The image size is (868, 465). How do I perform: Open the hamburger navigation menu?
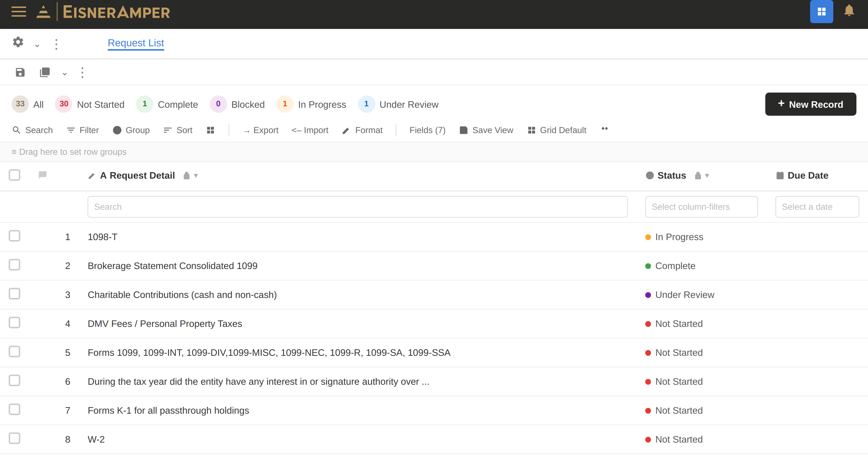(19, 12)
